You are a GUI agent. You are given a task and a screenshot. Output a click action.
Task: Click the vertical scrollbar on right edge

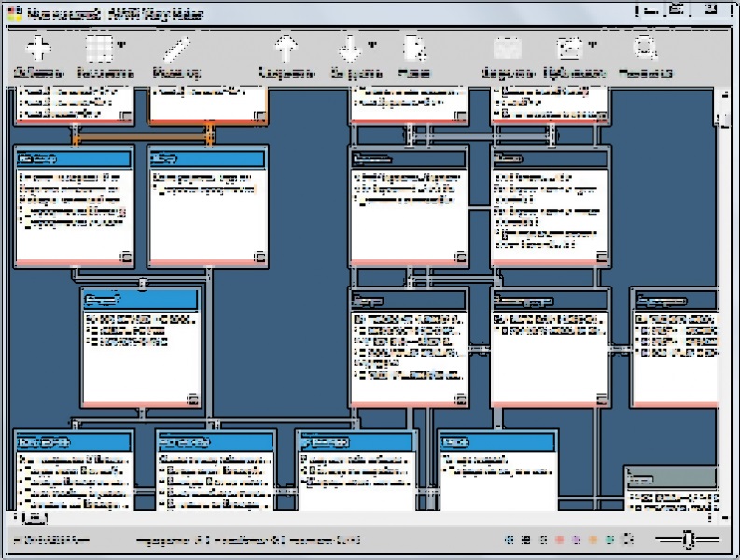724,280
